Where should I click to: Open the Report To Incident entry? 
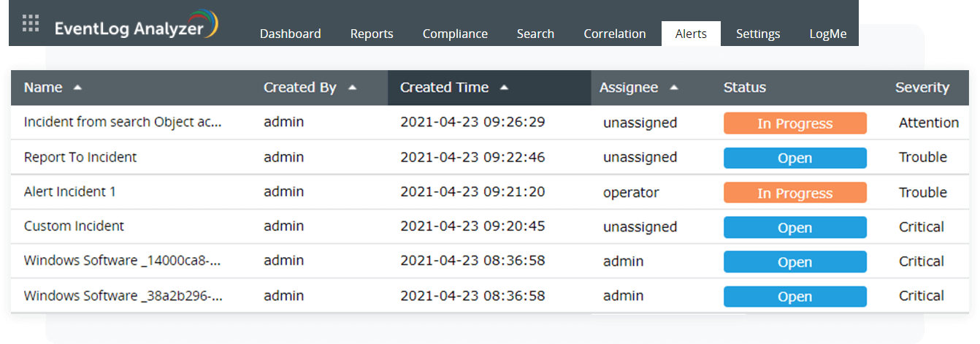80,157
